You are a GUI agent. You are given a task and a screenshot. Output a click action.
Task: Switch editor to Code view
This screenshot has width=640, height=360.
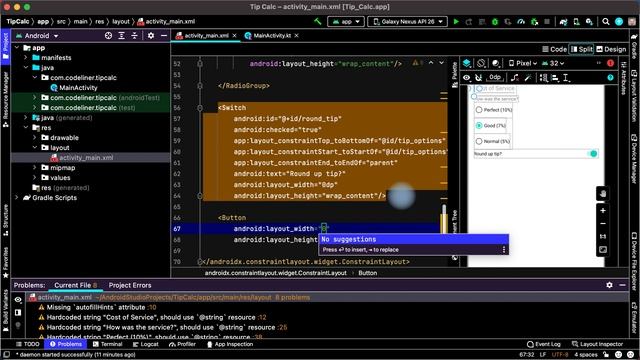point(555,49)
